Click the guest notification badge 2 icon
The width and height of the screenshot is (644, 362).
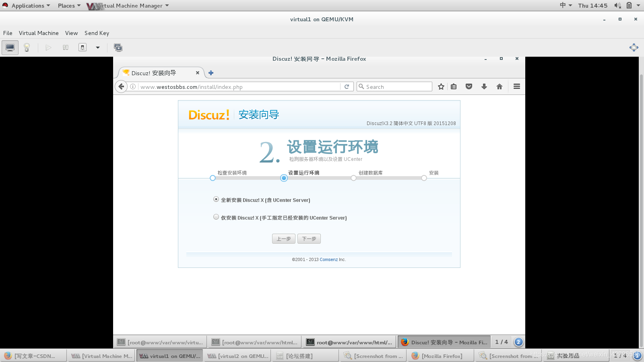click(518, 342)
